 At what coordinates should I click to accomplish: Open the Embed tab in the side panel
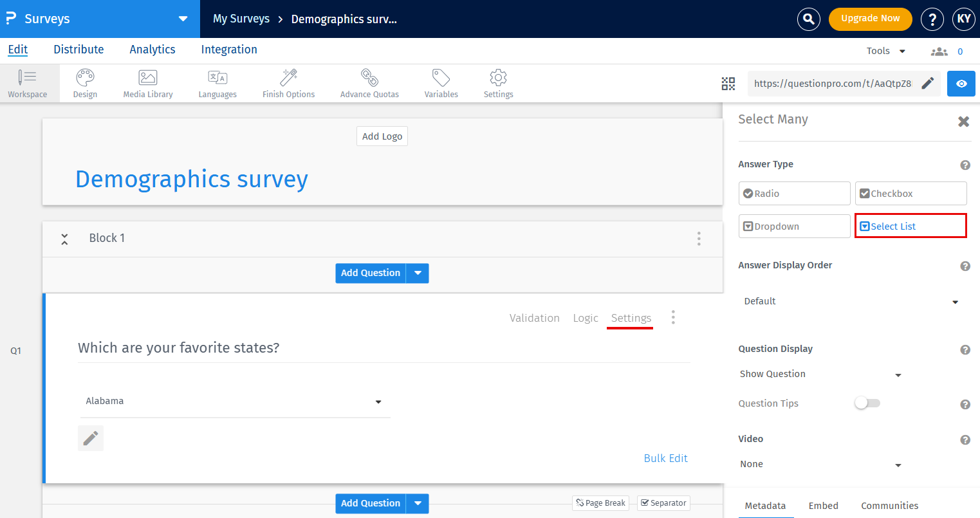click(x=823, y=506)
